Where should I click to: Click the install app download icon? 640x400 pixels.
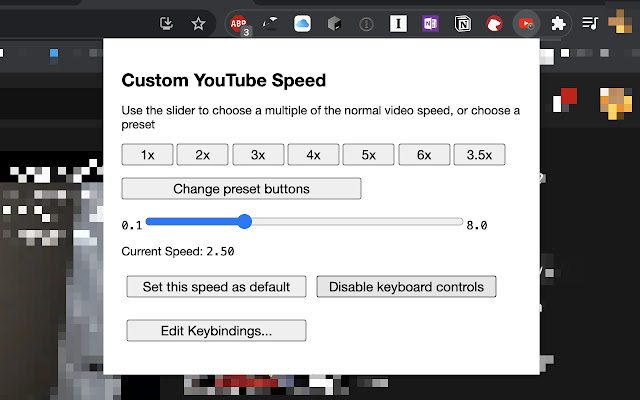point(166,23)
